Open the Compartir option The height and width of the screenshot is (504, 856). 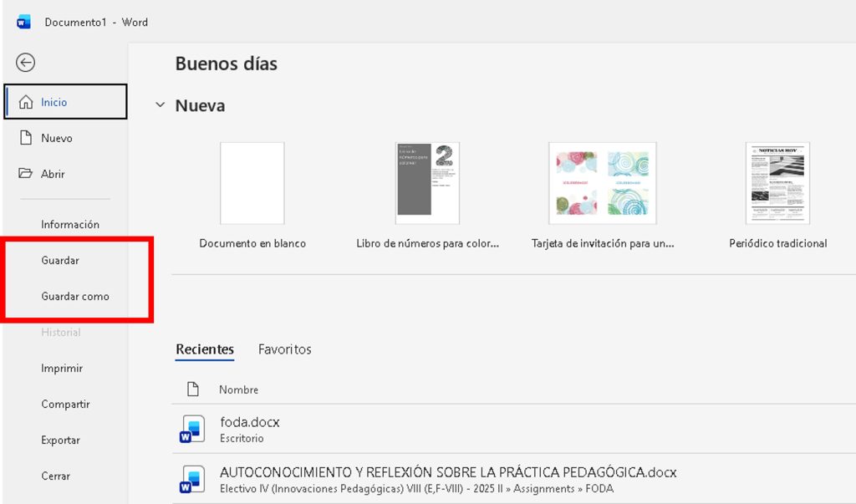65,404
